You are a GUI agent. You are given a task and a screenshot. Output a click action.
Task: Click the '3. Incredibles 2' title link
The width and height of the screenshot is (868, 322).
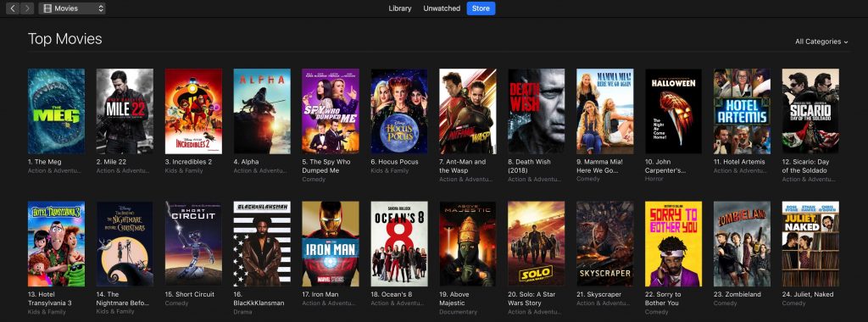(188, 162)
